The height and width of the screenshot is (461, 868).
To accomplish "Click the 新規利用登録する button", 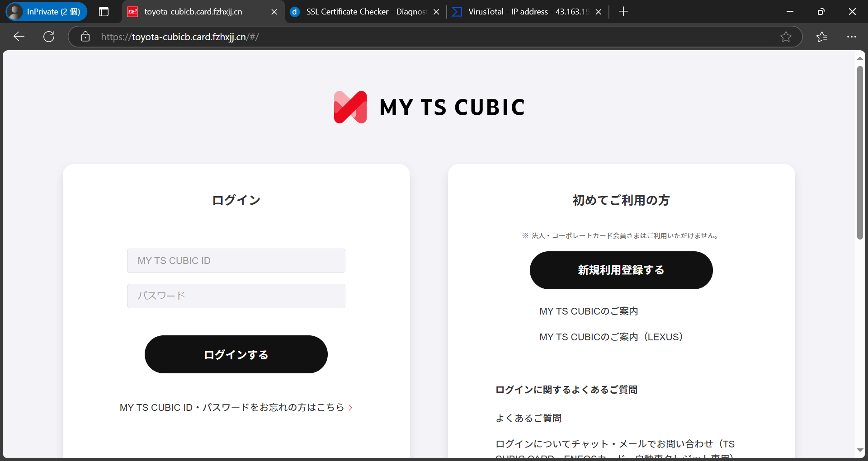I will [x=621, y=270].
